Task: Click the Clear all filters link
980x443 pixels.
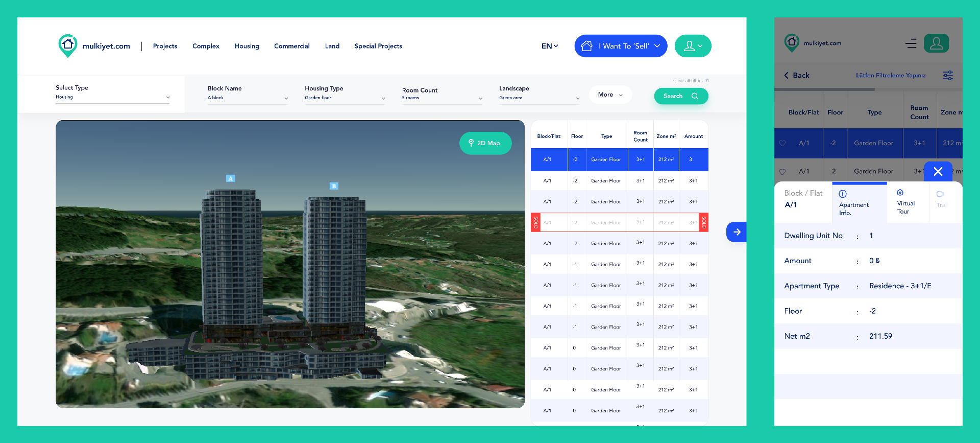Action: tap(690, 81)
